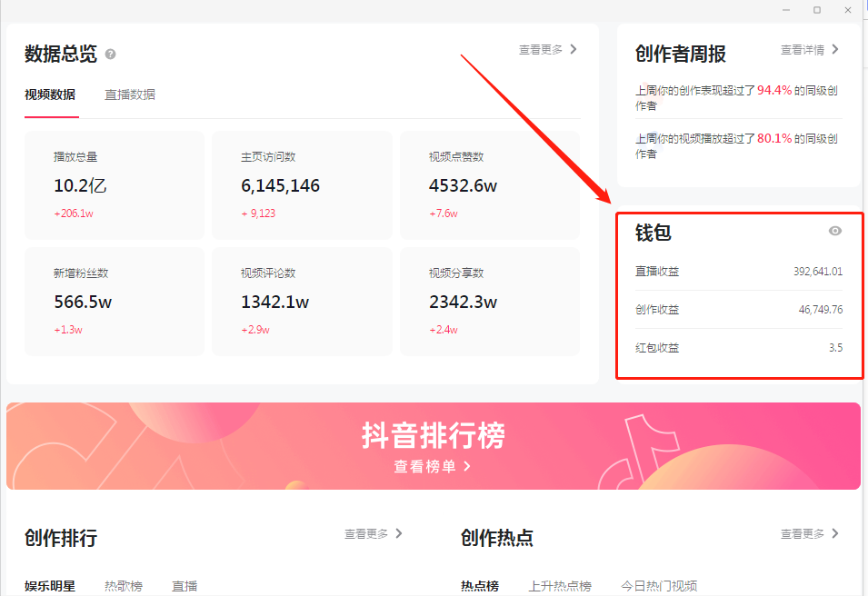The image size is (868, 596).
Task: Select the 热点榜 tab
Action: (x=479, y=586)
